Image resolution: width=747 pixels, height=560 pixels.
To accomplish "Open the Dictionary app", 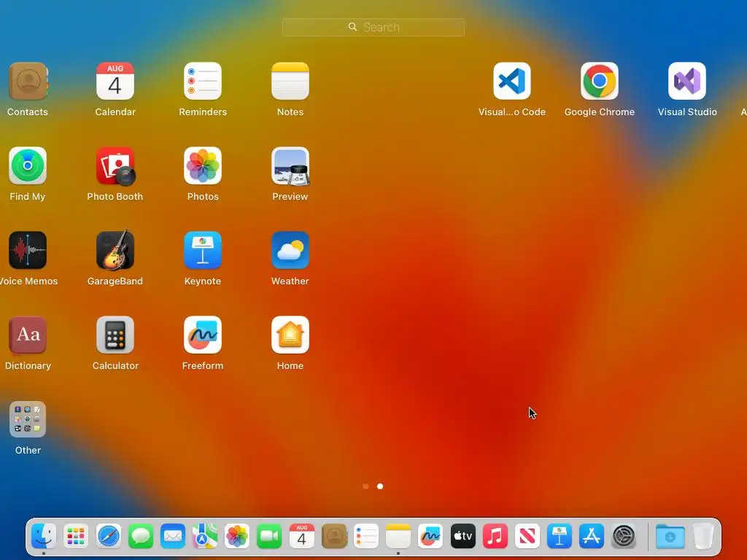I will tap(28, 335).
